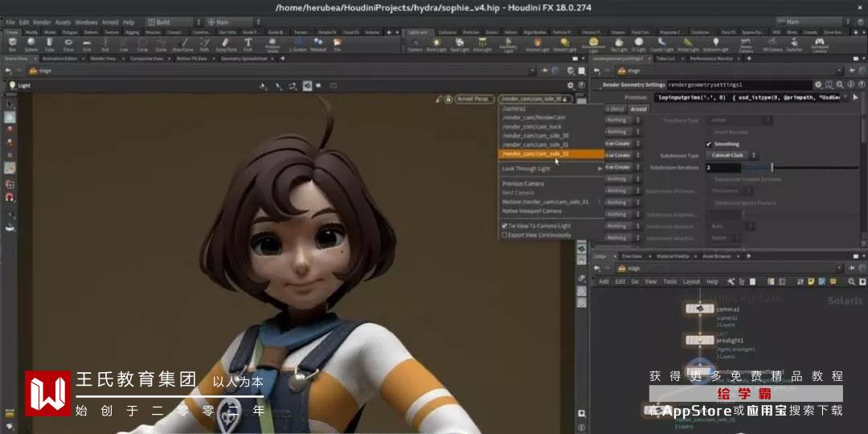Add a Camera from the lights shelf
This screenshot has height=434, width=868.
(415, 44)
